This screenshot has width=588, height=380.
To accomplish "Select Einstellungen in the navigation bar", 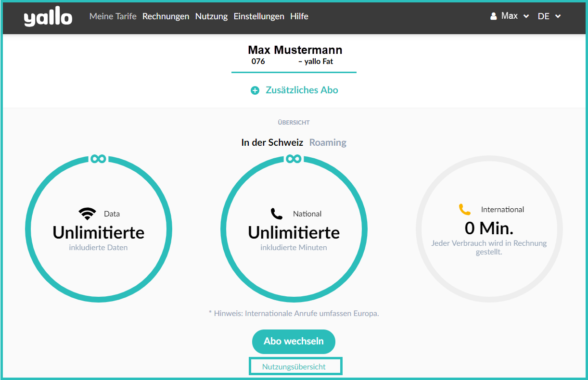I will coord(259,16).
